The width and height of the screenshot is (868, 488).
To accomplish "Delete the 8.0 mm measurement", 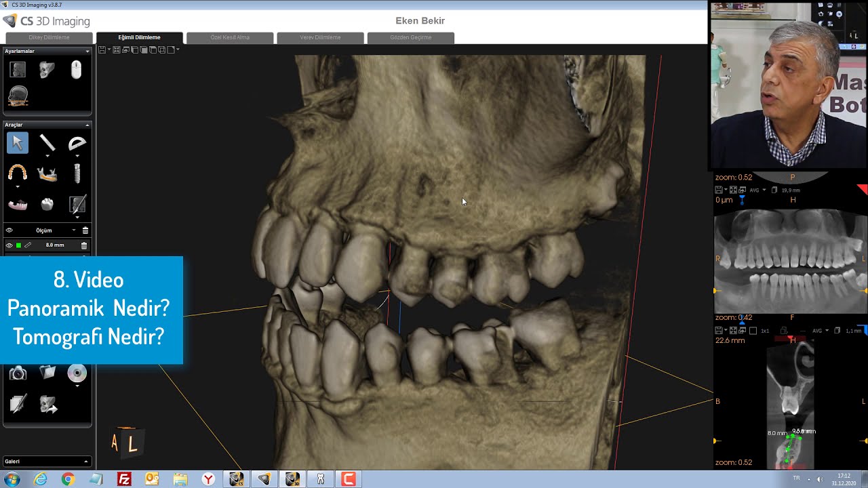I will click(x=84, y=245).
